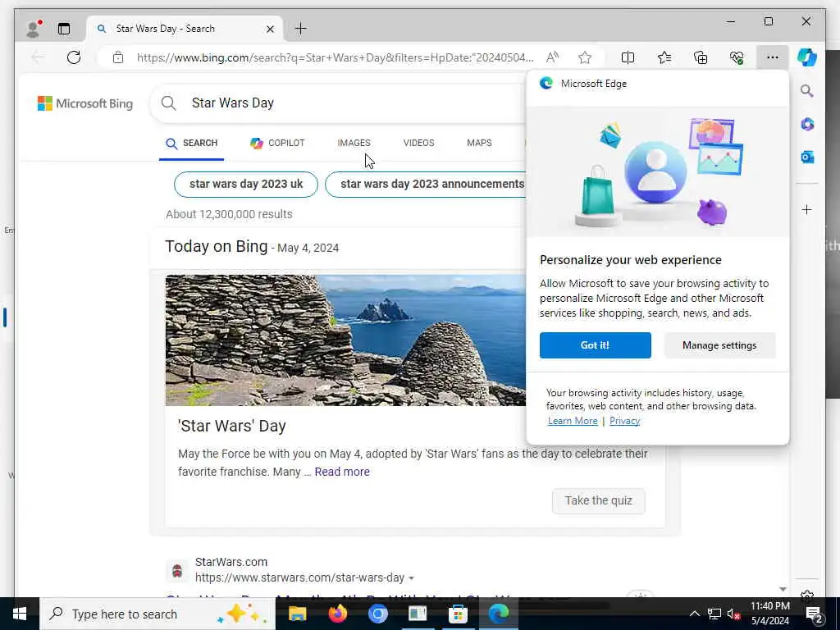Viewport: 840px width, 630px height.
Task: Open sidebar search icon
Action: [807, 91]
